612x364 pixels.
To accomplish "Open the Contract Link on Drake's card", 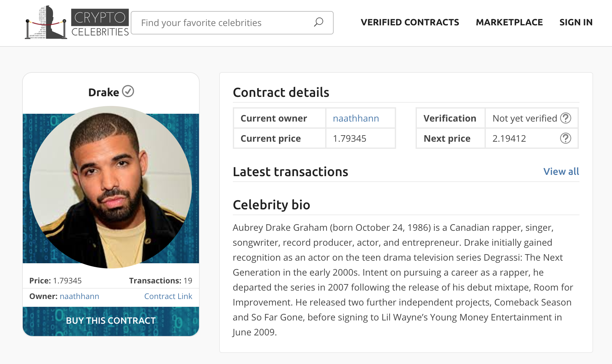I will pyautogui.click(x=168, y=296).
